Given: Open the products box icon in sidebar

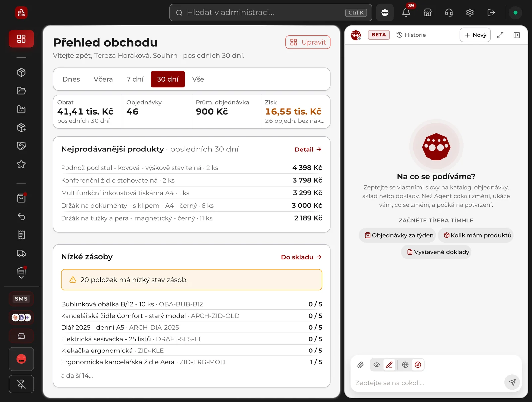Looking at the screenshot, I should coord(21,72).
